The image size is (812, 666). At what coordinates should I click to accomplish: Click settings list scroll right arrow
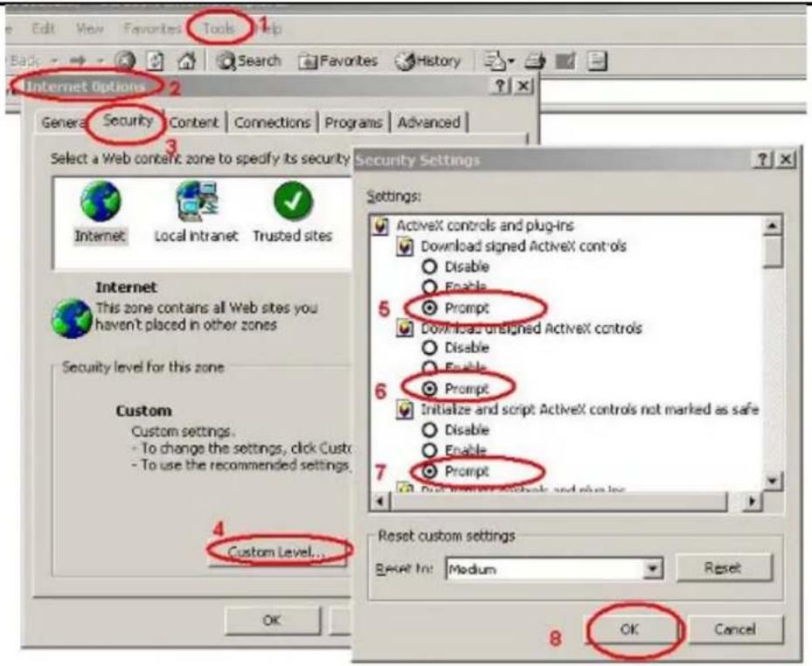752,501
